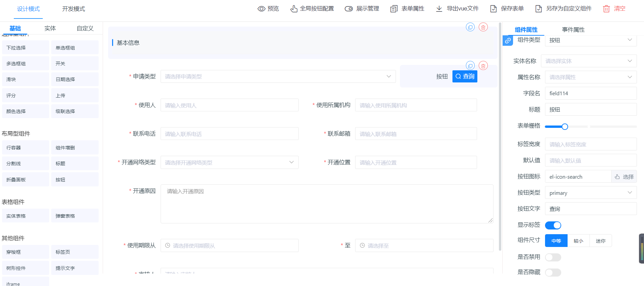Switch to 设计模式 tab
The height and width of the screenshot is (286, 644).
point(28,9)
